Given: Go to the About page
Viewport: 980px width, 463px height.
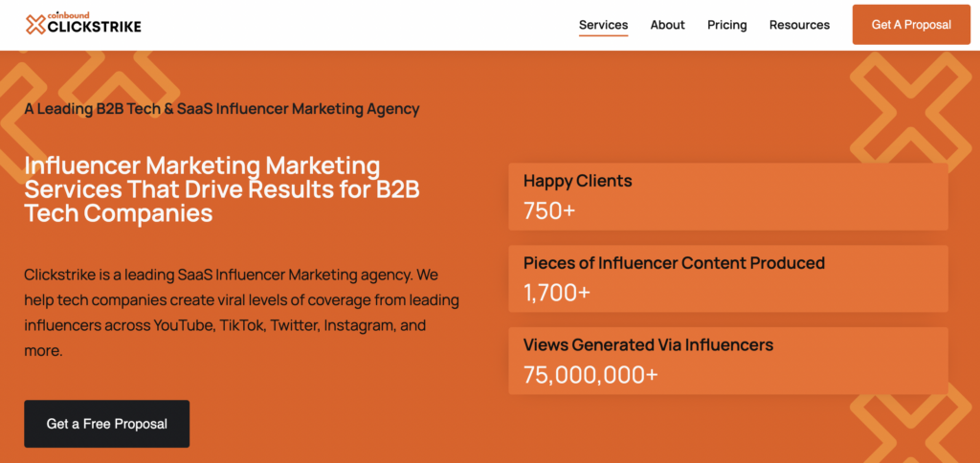Looking at the screenshot, I should coord(667,25).
